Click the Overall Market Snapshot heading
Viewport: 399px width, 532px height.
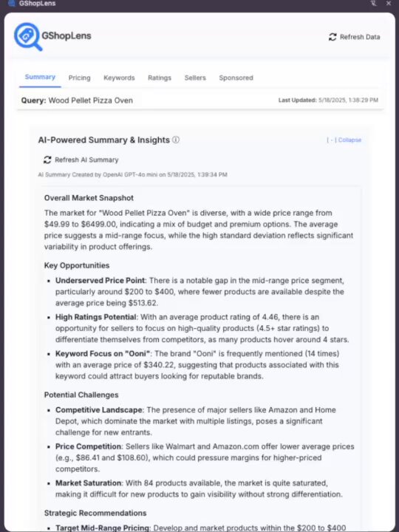coord(89,198)
